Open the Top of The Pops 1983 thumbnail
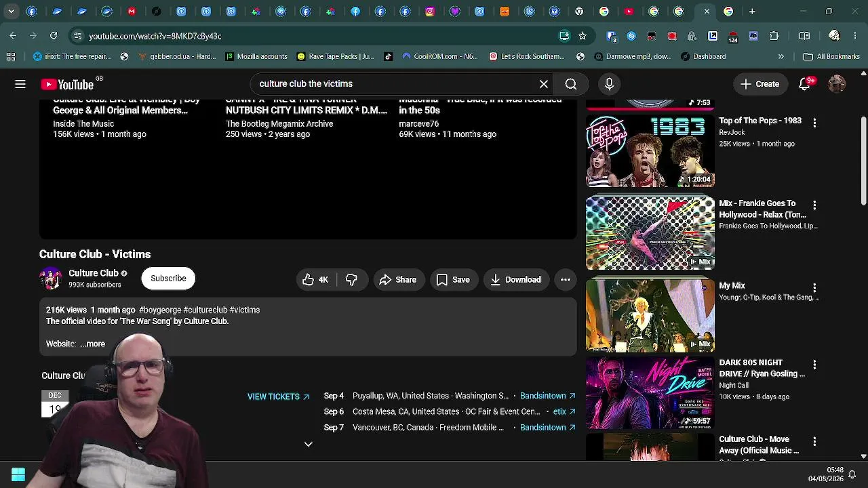This screenshot has height=488, width=868. (650, 152)
